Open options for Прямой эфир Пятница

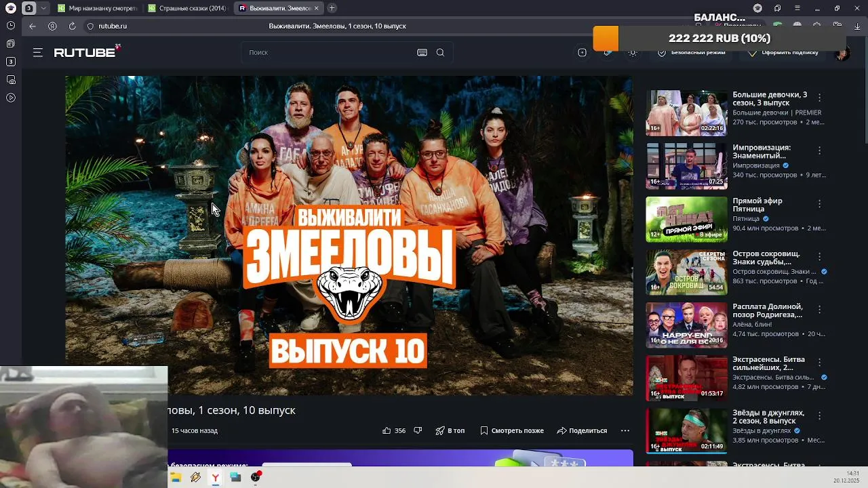point(819,203)
